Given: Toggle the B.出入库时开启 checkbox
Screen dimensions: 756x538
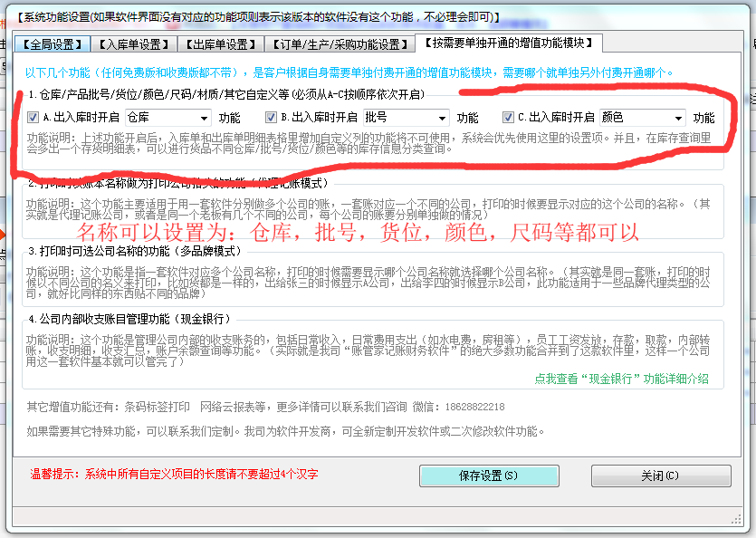Looking at the screenshot, I should click(x=271, y=117).
